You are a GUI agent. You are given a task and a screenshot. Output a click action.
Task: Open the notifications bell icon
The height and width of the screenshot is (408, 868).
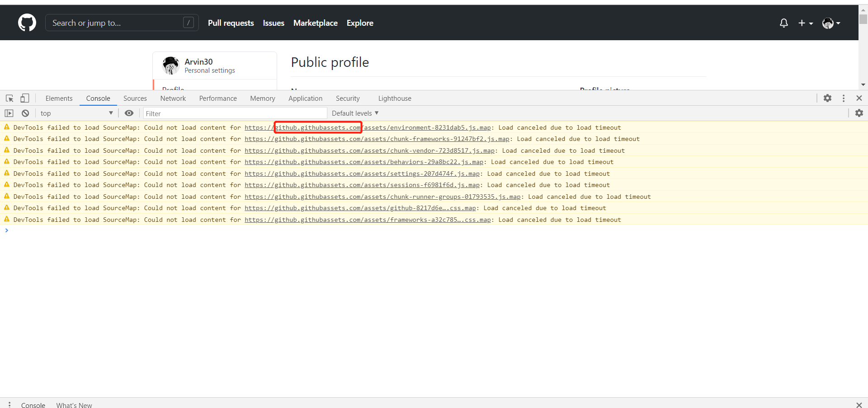click(x=784, y=23)
